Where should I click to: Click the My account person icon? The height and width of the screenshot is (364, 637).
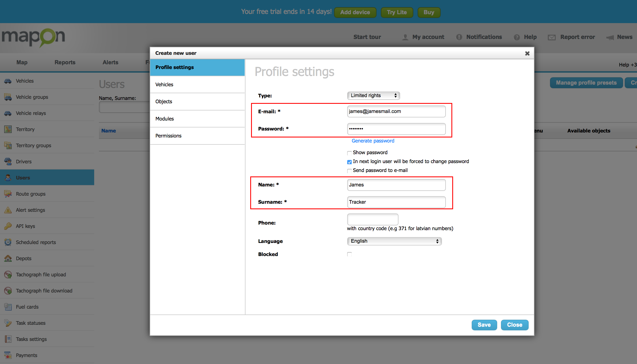pos(405,37)
